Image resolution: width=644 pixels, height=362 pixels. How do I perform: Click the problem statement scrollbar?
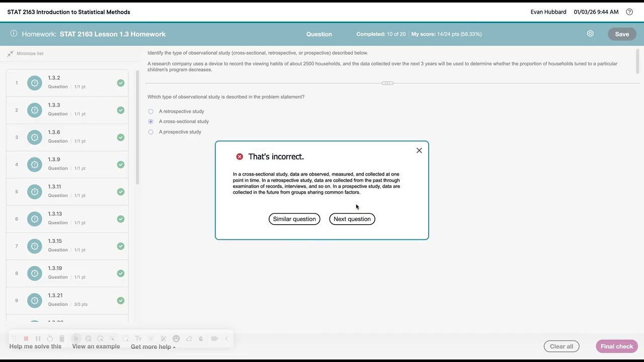click(638, 61)
